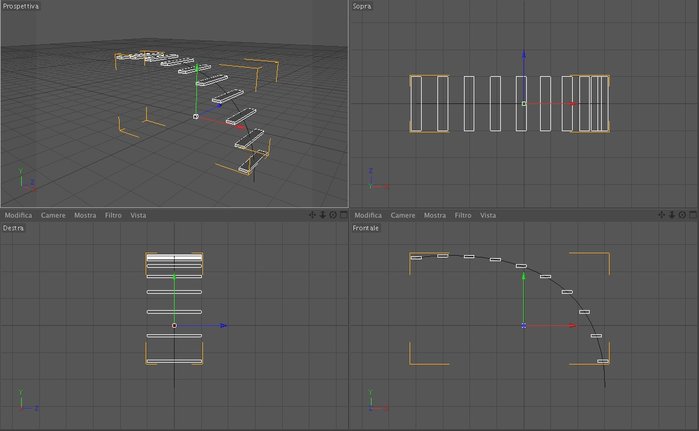Click the Destra viewport label
The height and width of the screenshot is (431, 699).
13,228
